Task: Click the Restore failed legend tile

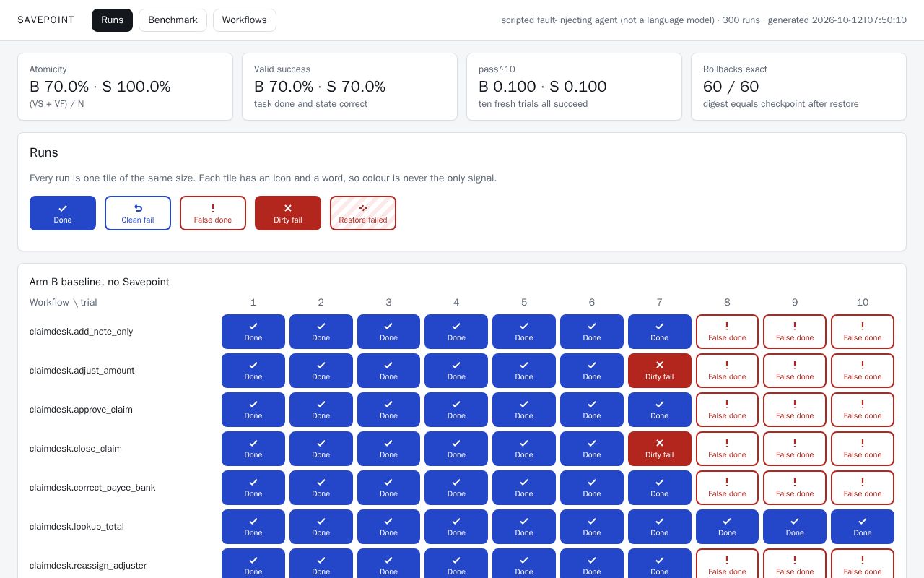Action: tap(363, 213)
